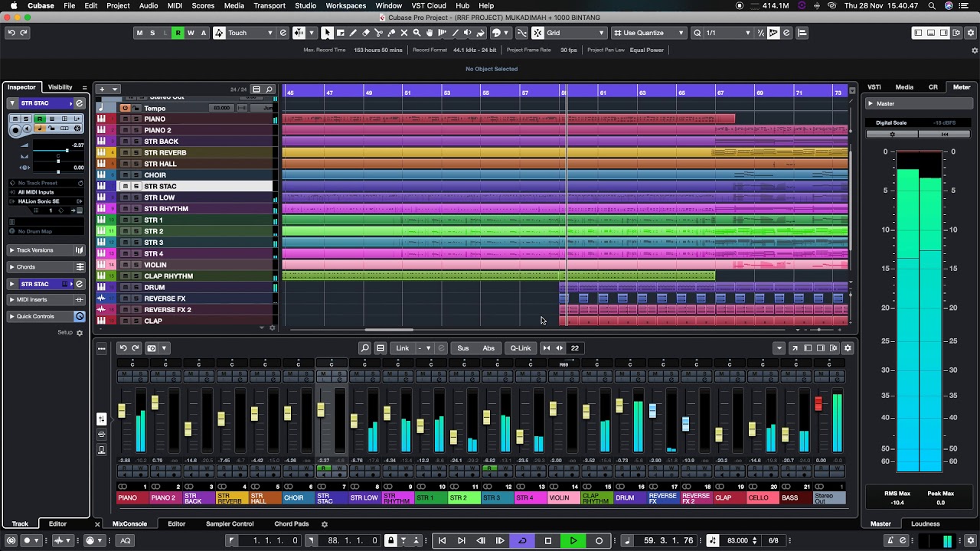Click the Link button in MixConsole

pyautogui.click(x=403, y=348)
